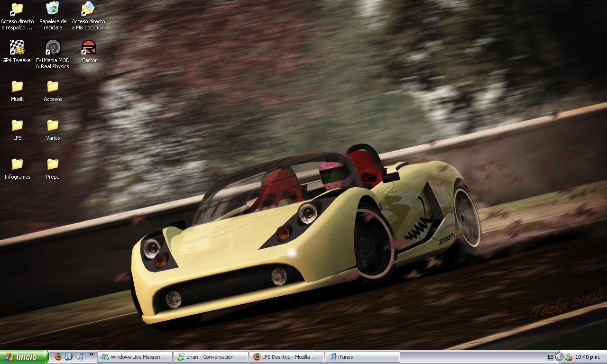
Task: Select the Varios folder
Action: 53,129
